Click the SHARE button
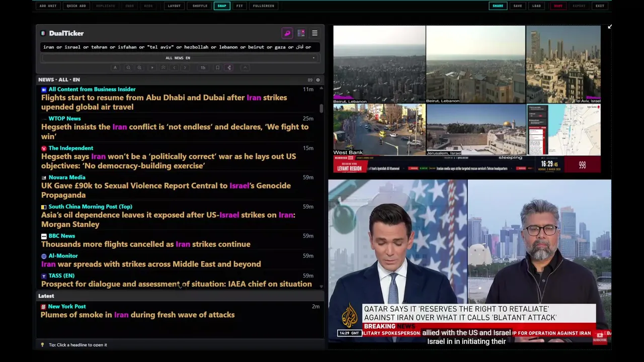This screenshot has width=644, height=362. [498, 6]
